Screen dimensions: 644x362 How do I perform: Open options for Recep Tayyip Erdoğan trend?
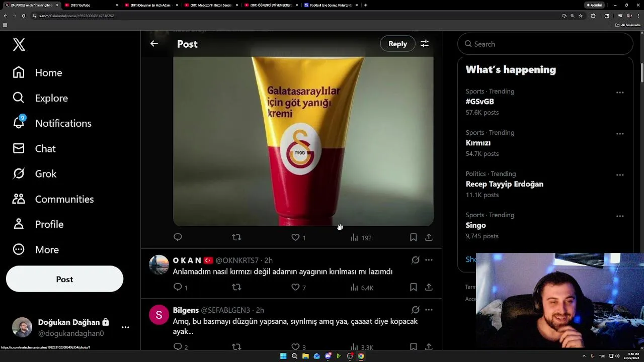pyautogui.click(x=620, y=175)
